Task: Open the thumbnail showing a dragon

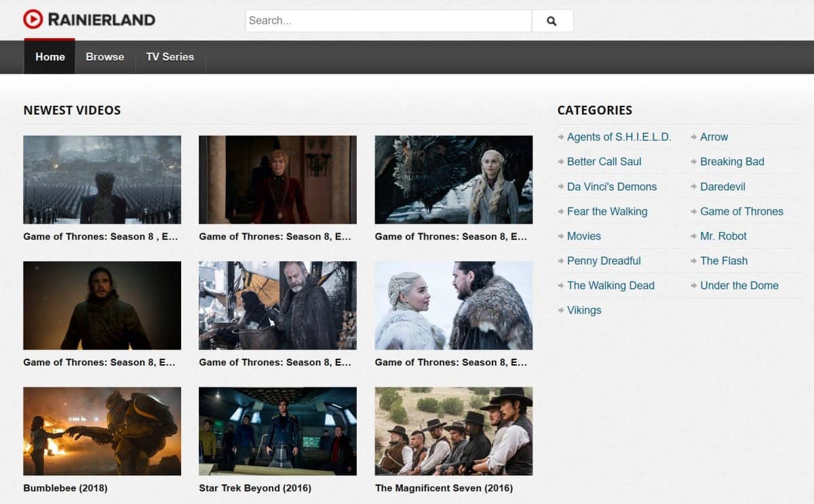Action: coord(454,180)
